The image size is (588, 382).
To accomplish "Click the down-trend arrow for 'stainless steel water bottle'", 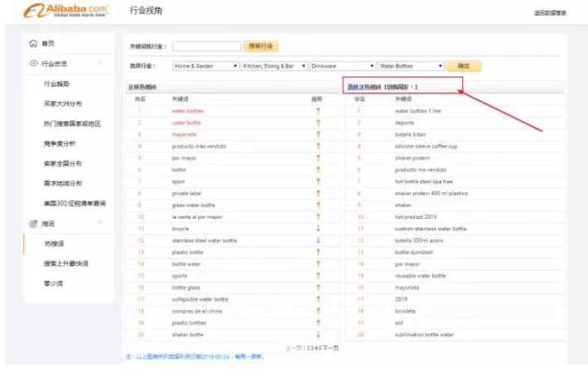I will pyautogui.click(x=318, y=240).
